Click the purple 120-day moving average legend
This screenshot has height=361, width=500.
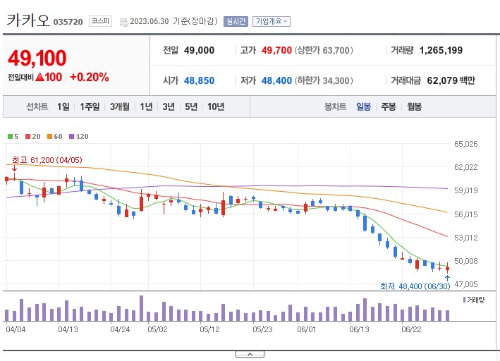tap(79, 136)
